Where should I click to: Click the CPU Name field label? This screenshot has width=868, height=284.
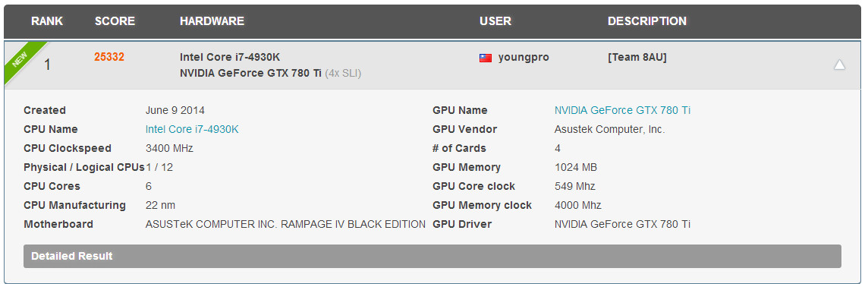coord(50,129)
